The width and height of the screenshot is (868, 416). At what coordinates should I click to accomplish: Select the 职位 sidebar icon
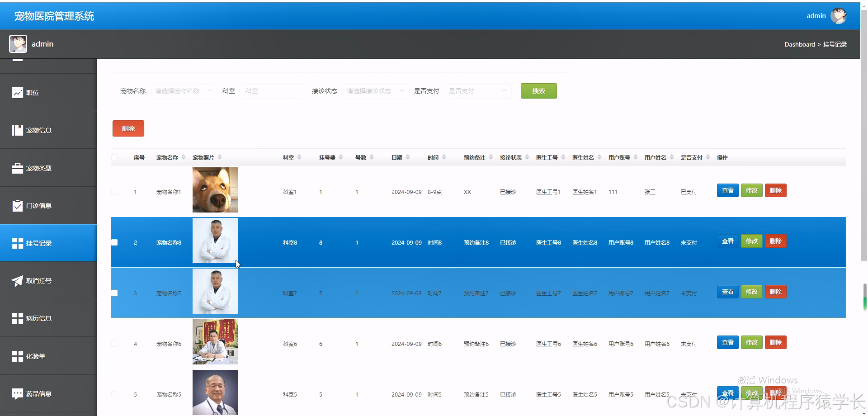[17, 92]
